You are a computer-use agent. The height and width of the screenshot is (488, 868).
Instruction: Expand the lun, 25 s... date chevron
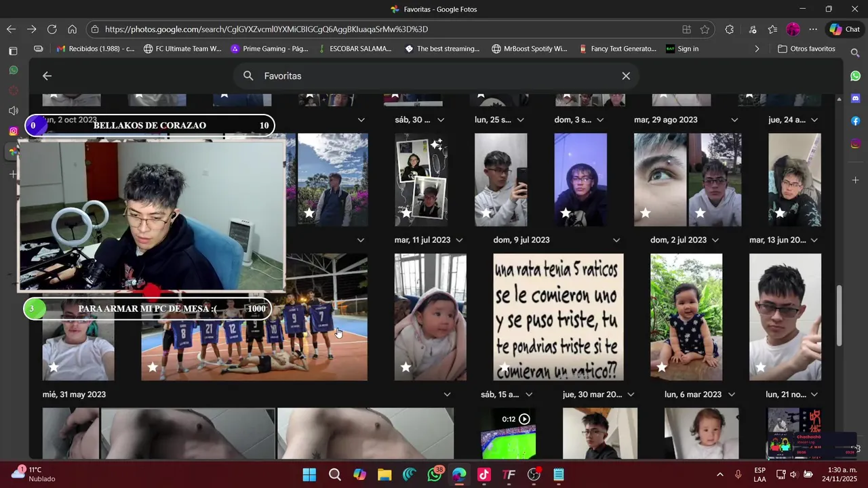(520, 120)
